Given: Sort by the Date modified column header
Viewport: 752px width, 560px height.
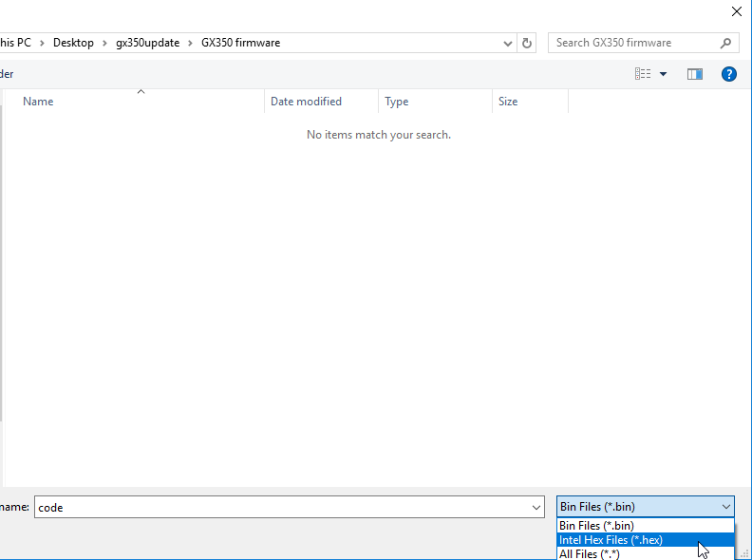Looking at the screenshot, I should pos(306,102).
